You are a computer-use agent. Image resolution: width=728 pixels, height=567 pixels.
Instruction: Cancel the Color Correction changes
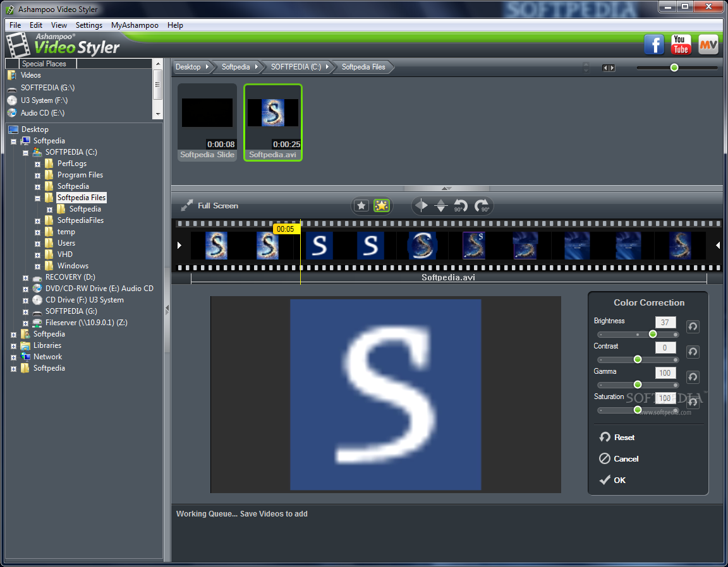click(x=619, y=458)
